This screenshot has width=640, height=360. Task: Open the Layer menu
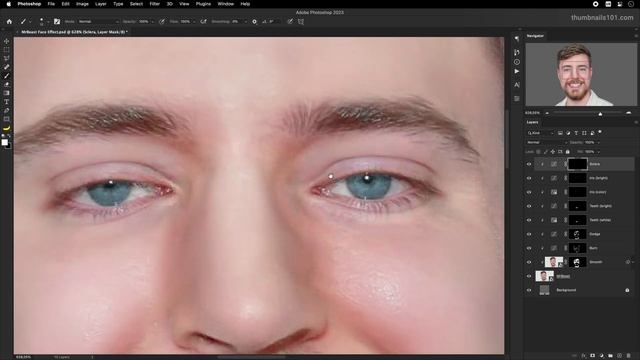[x=101, y=4]
